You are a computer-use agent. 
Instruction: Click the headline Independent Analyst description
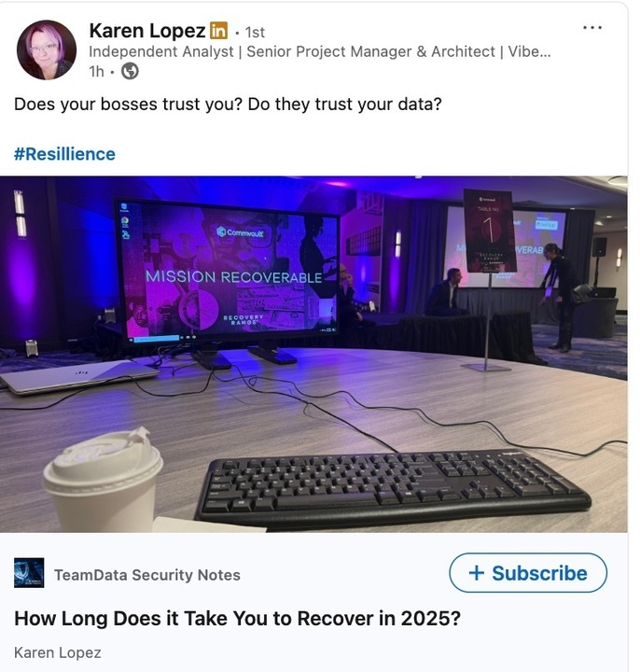pyautogui.click(x=320, y=52)
